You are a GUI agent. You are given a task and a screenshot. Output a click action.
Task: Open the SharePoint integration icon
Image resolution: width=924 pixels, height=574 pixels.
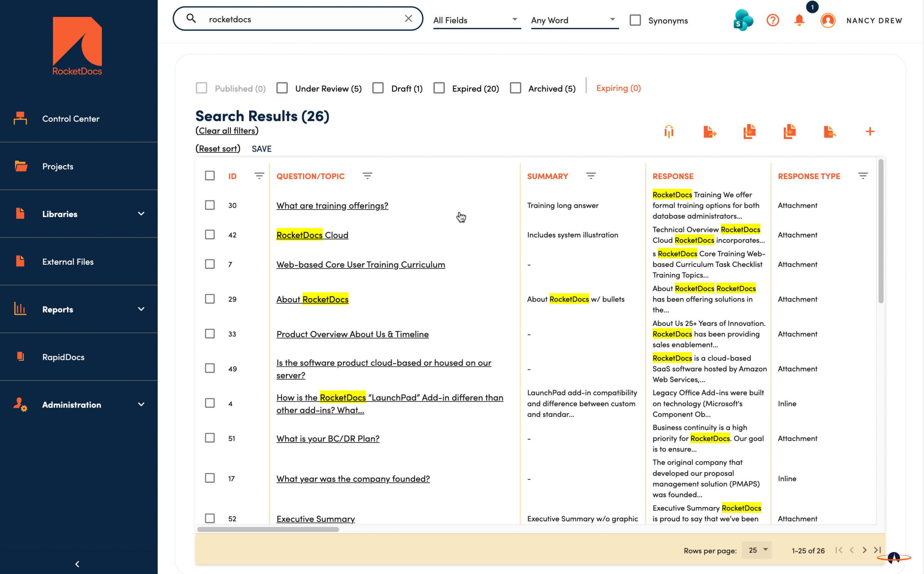click(743, 20)
